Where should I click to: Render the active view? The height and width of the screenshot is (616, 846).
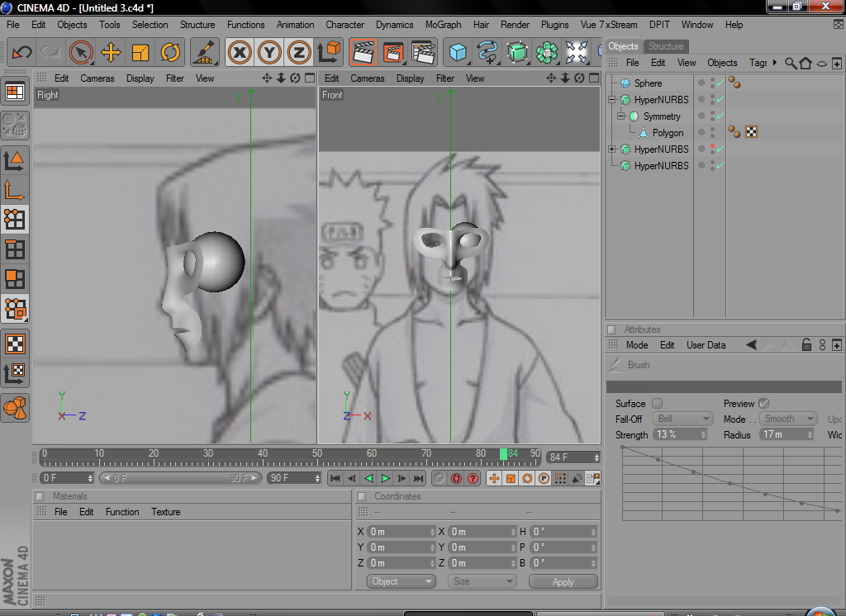364,52
